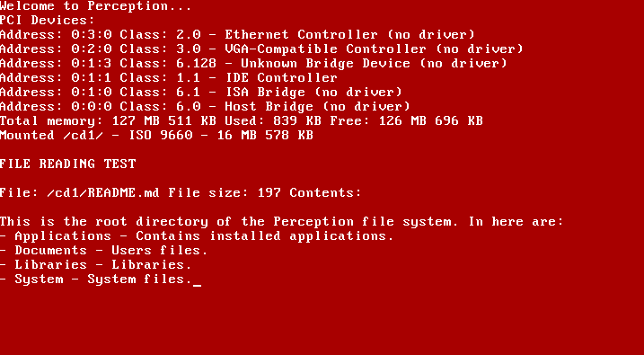Click the Documents directory list entry

tap(104, 250)
